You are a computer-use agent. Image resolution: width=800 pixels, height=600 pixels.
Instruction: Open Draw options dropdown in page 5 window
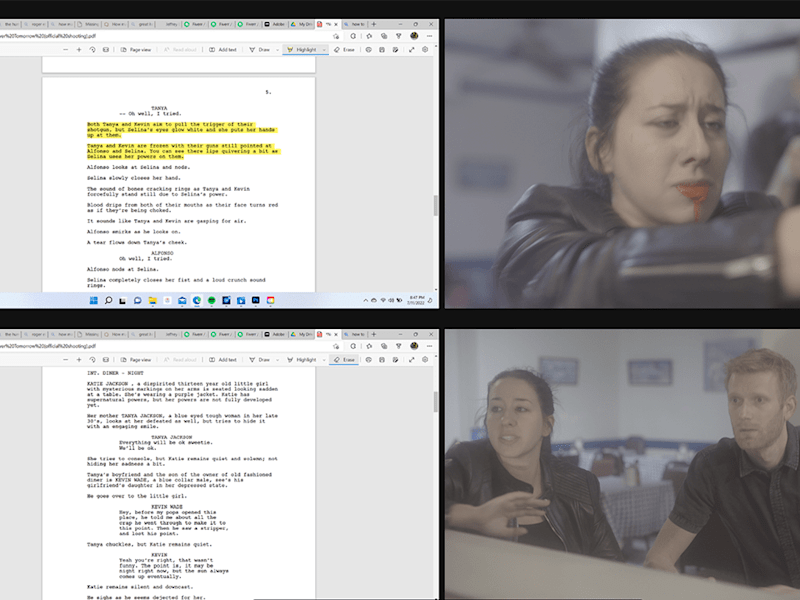click(x=277, y=49)
